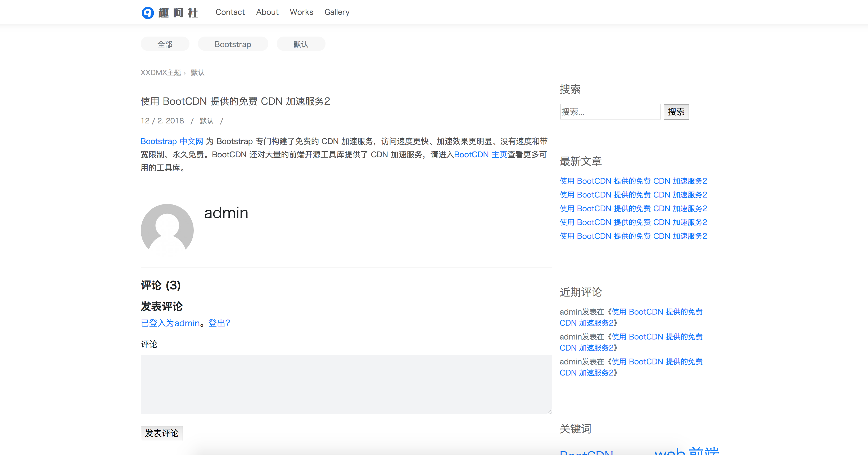Open the Contact menu item
Viewport: 868px width, 455px height.
click(230, 12)
